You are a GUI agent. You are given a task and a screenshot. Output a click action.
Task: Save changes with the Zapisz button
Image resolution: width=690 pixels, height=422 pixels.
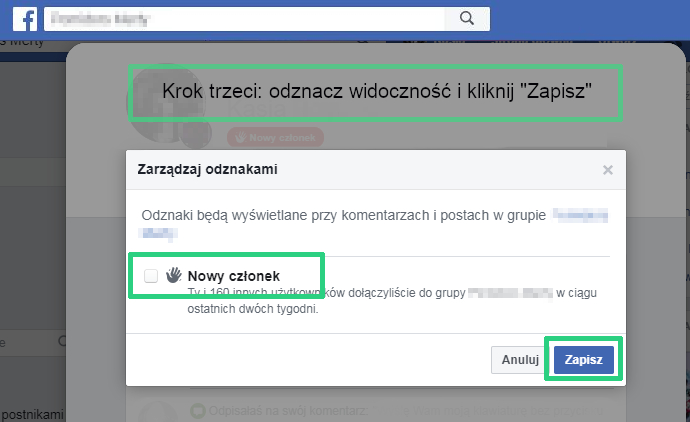click(584, 360)
